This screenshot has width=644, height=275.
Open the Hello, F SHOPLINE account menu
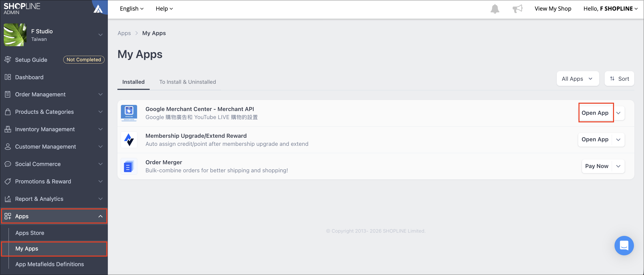tap(611, 9)
